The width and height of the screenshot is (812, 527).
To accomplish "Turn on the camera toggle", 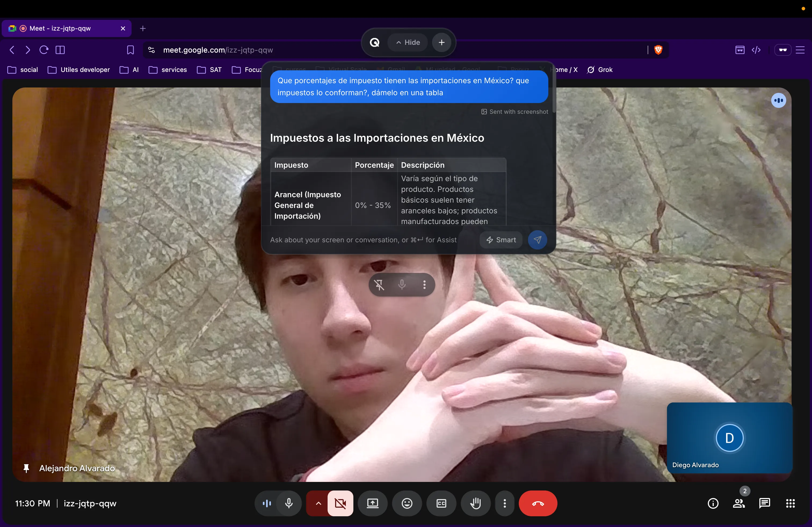I will 340,503.
